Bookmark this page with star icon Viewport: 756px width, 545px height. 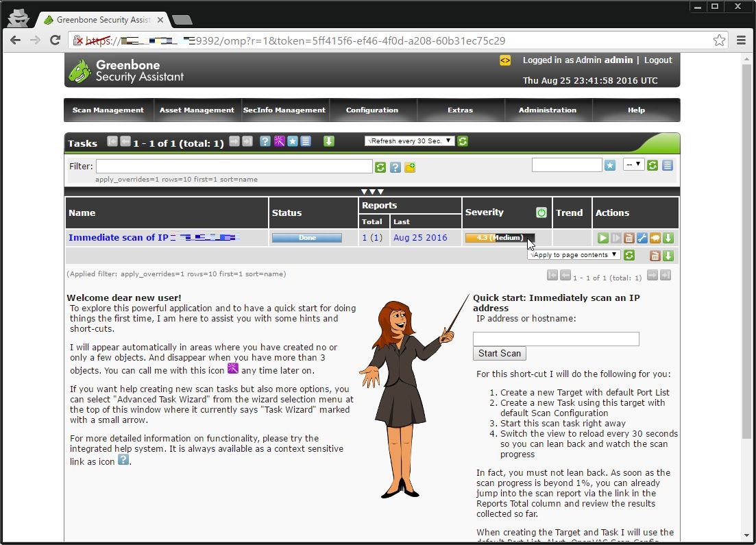[719, 40]
